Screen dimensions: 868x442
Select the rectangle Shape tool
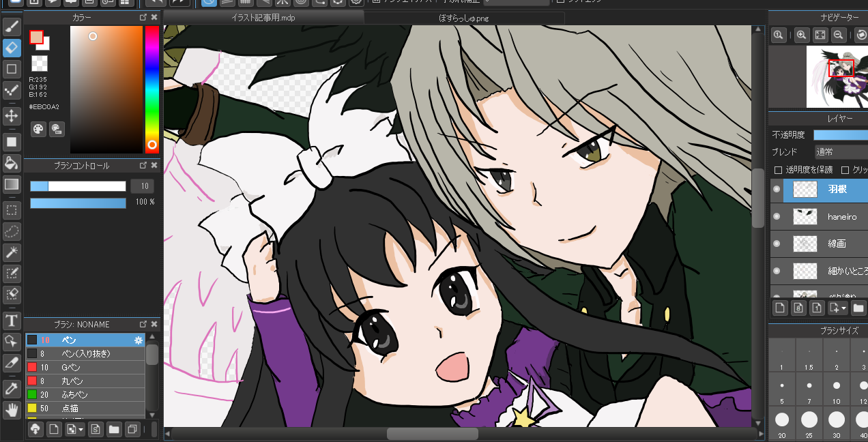pos(12,69)
